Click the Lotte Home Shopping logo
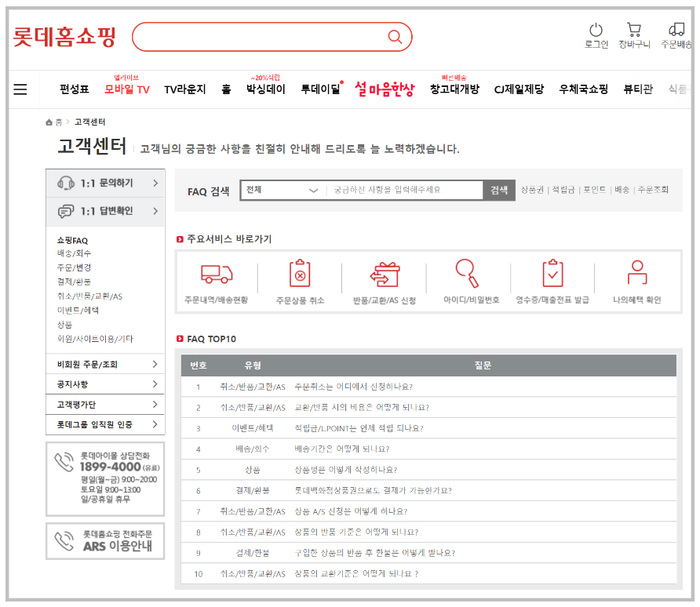The image size is (700, 607). point(64,37)
